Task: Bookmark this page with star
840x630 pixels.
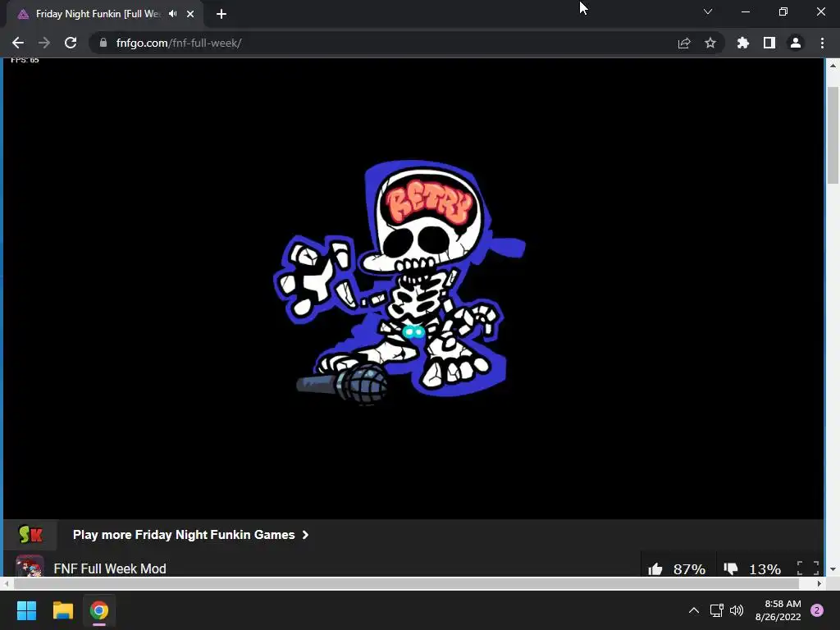Action: click(x=710, y=43)
